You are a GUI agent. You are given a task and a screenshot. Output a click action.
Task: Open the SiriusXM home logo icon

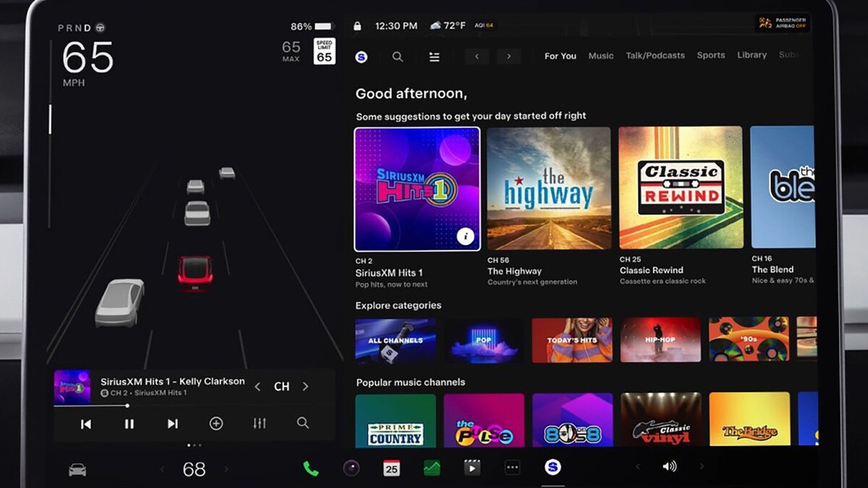pos(362,56)
